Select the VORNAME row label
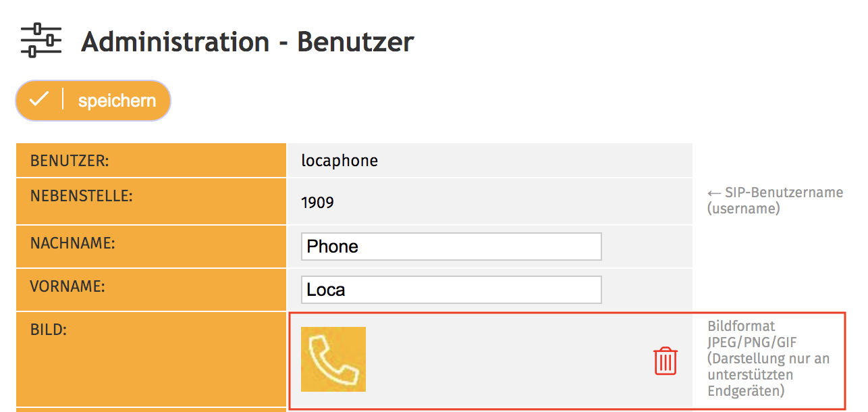Viewport: 868px width, 412px height. [x=67, y=286]
